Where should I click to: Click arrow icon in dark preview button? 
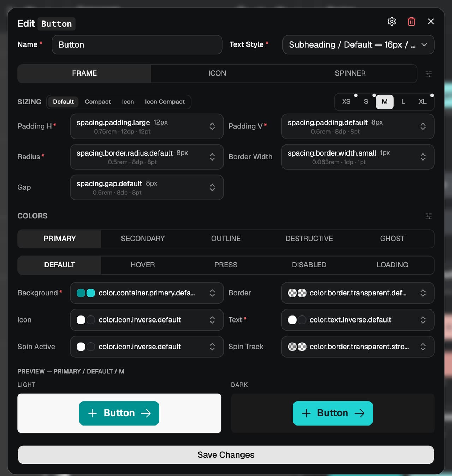point(359,413)
